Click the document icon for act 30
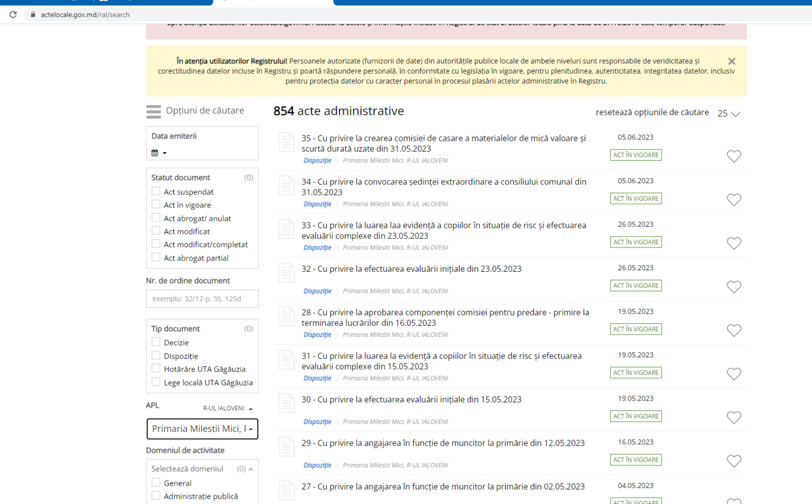Screen dimensions: 812x504 [286, 403]
